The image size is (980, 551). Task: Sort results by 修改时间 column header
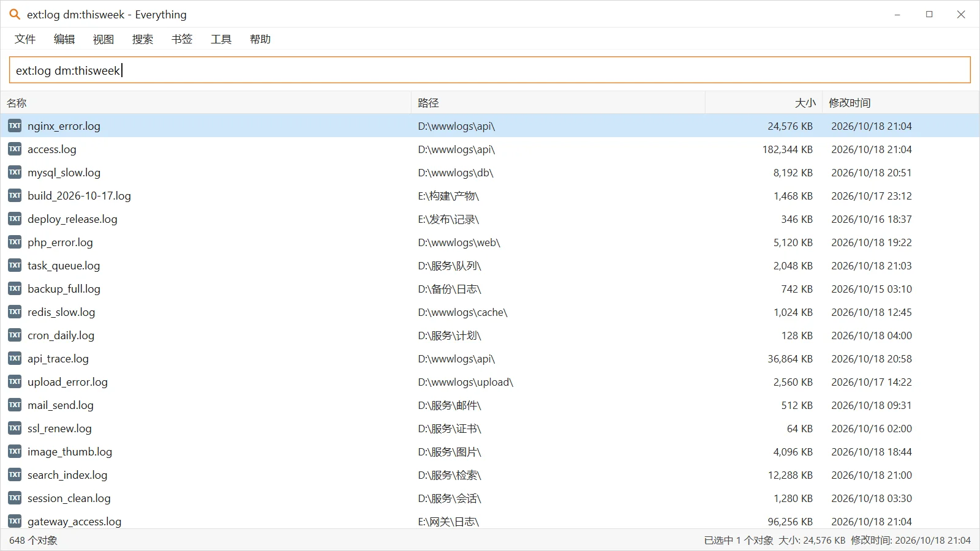(900, 103)
